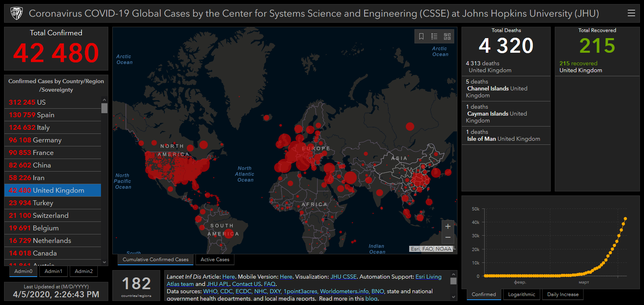The image size is (644, 305).
Task: Click 215 recovered United Kingdom entry
Action: pos(597,67)
